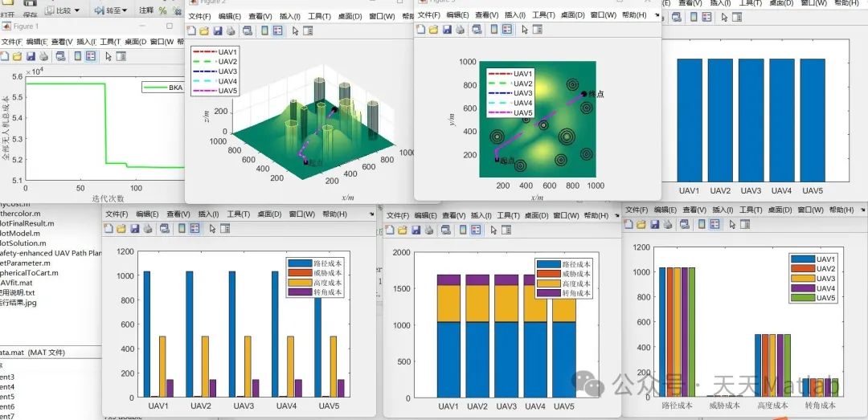Toggle Insert Colorbar in Figure 3 toolbar

(x=493, y=30)
